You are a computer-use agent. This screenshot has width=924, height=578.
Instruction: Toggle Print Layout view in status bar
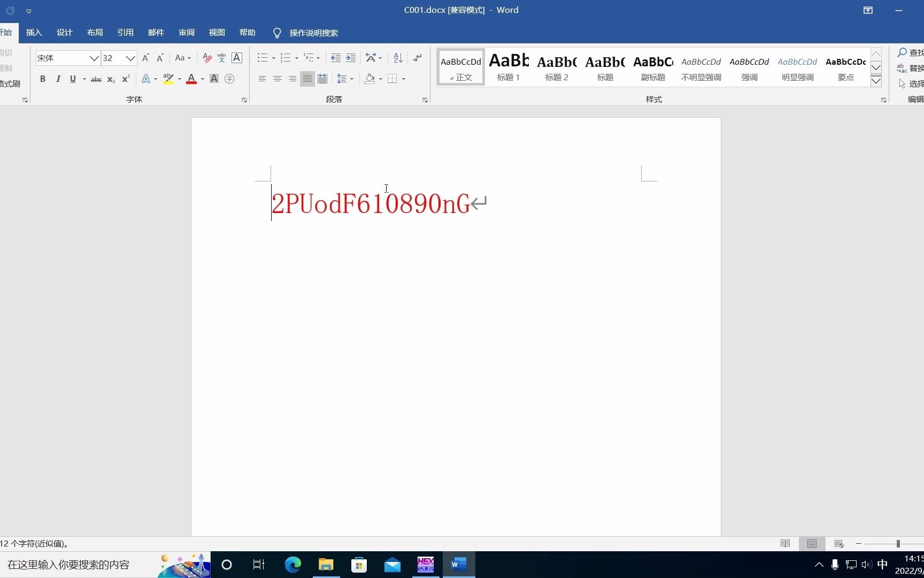click(x=812, y=544)
